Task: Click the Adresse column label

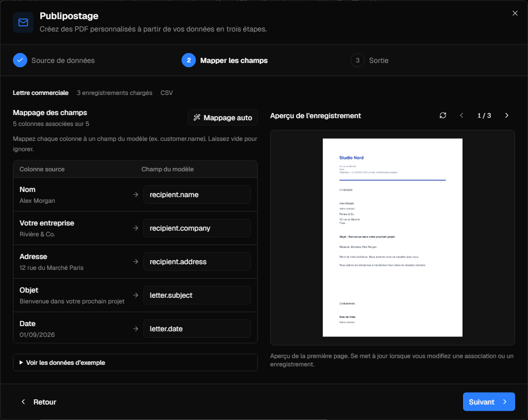Action: click(34, 256)
